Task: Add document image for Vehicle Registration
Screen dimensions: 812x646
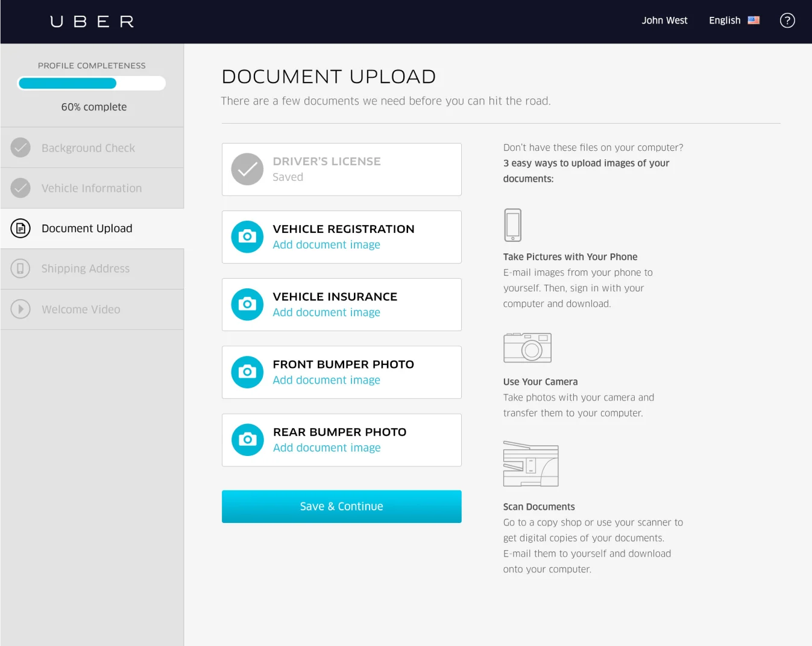Action: [x=326, y=245]
